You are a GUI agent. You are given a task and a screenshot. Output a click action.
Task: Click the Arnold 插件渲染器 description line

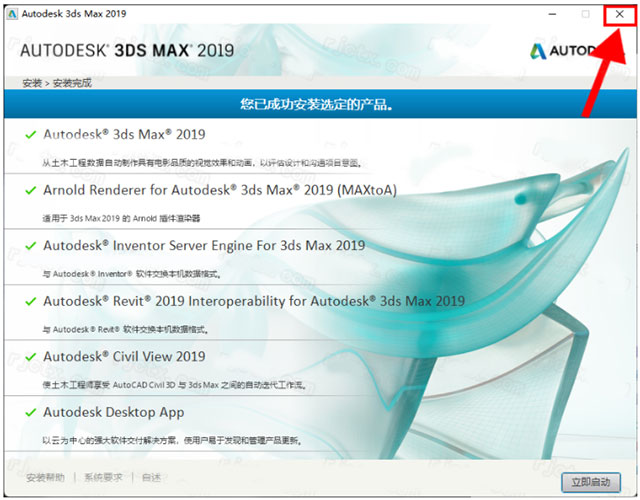click(121, 218)
